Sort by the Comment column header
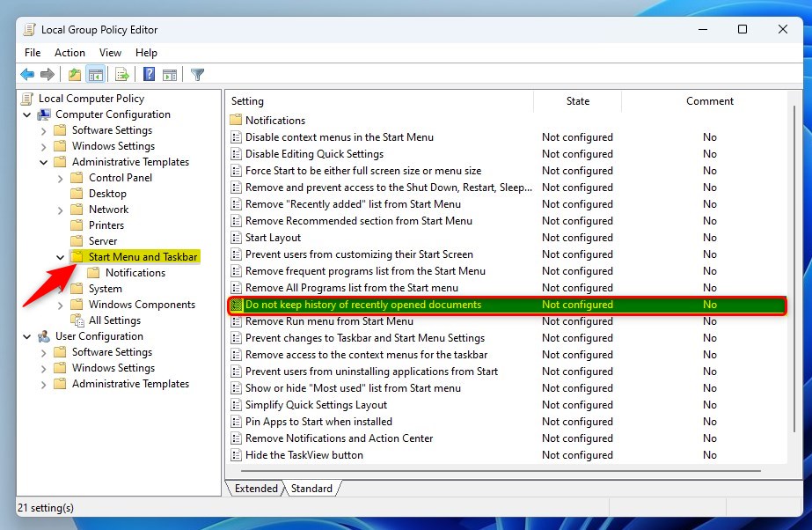This screenshot has height=530, width=812. tap(709, 101)
